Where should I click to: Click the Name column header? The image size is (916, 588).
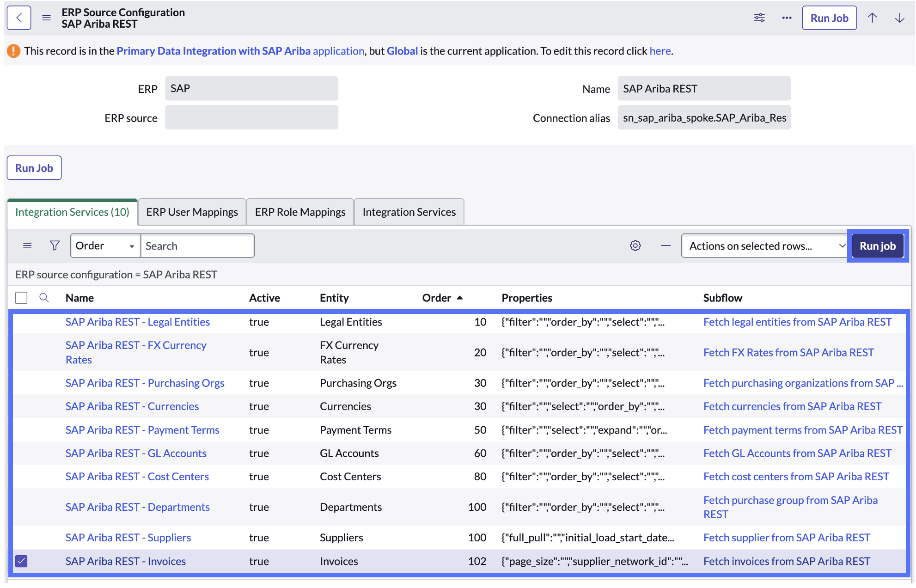79,298
